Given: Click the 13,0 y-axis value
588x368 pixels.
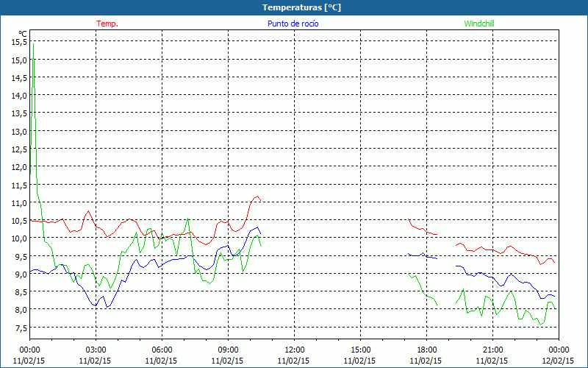Looking at the screenshot, I should click(x=19, y=132).
